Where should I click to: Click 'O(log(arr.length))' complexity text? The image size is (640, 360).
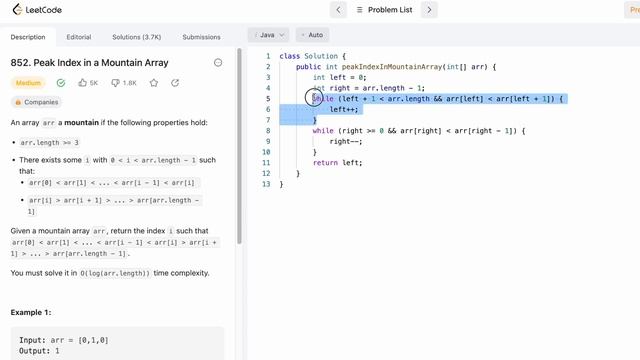[115, 273]
